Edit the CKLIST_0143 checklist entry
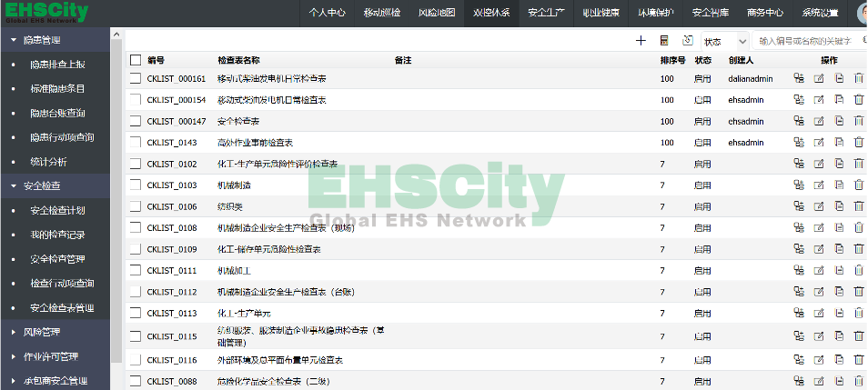 point(819,142)
